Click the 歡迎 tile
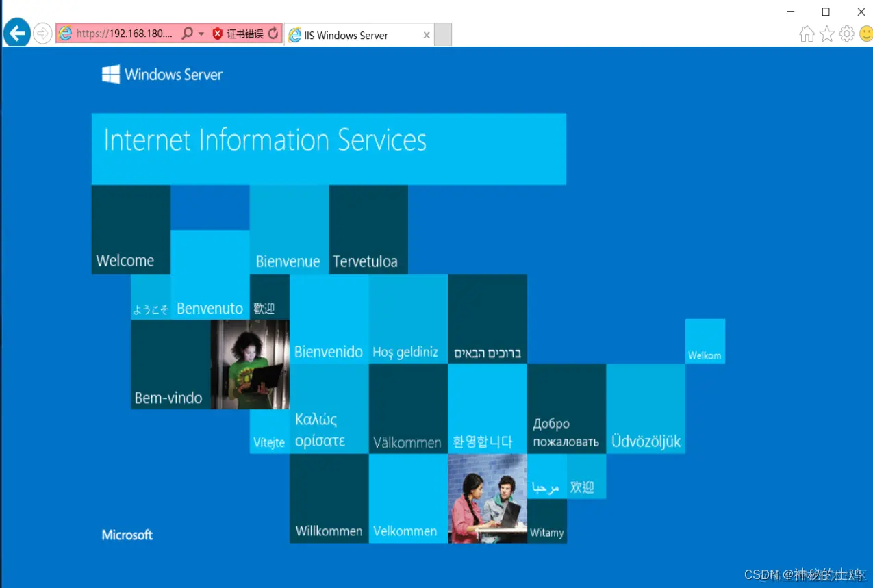Screen dimensions: 873x588 pos(270,297)
